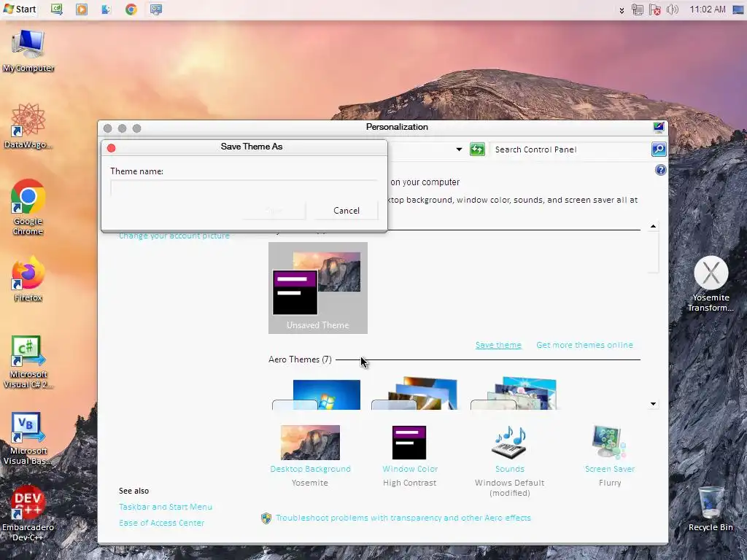Select the Characters Aero theme thumbnail
Viewport: 747px width, 560px height.
[514, 393]
